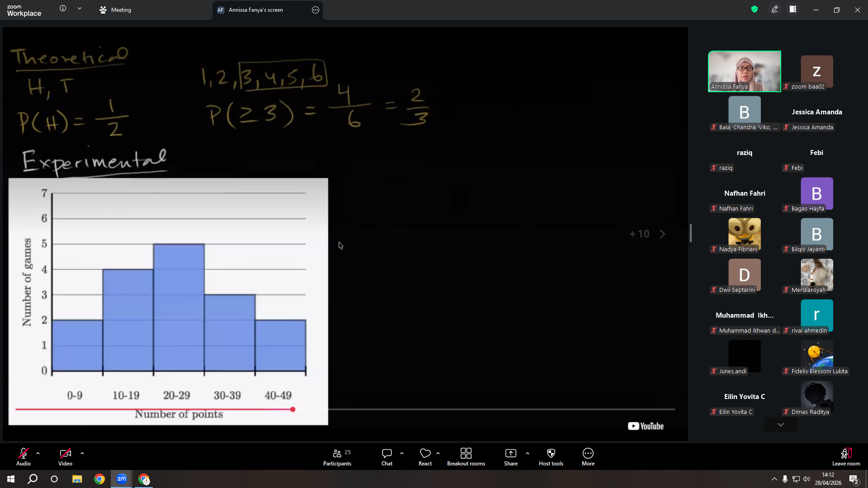
Task: Open system tray microphone indicator
Action: pyautogui.click(x=785, y=479)
